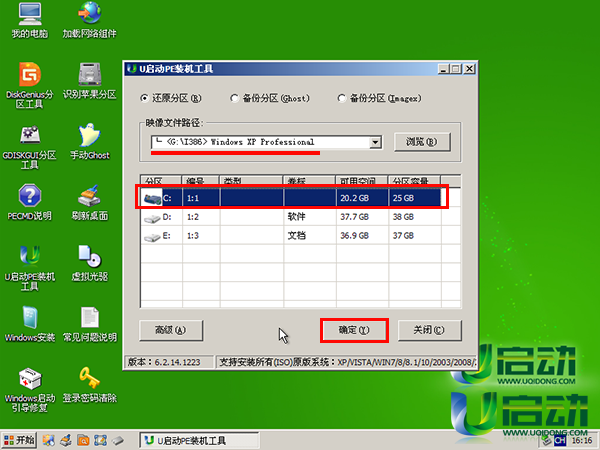Minimize the U启动PE装机工具 window
The image size is (600, 450).
[x=443, y=69]
